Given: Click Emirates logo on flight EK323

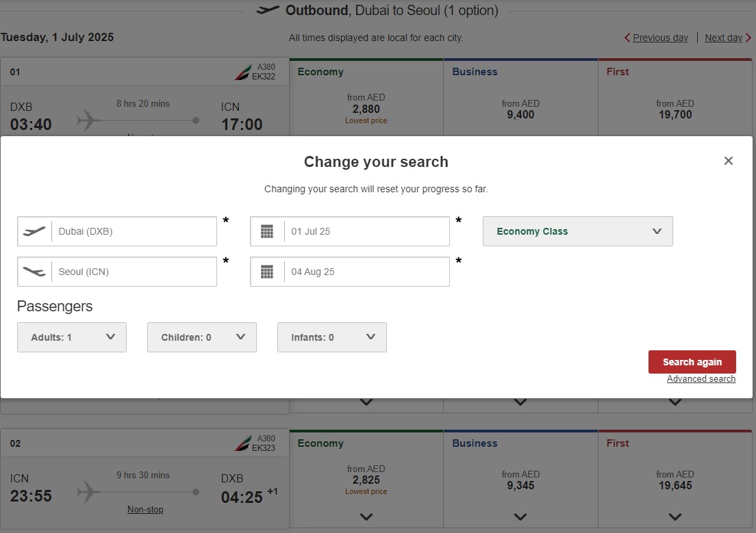Looking at the screenshot, I should tap(242, 443).
